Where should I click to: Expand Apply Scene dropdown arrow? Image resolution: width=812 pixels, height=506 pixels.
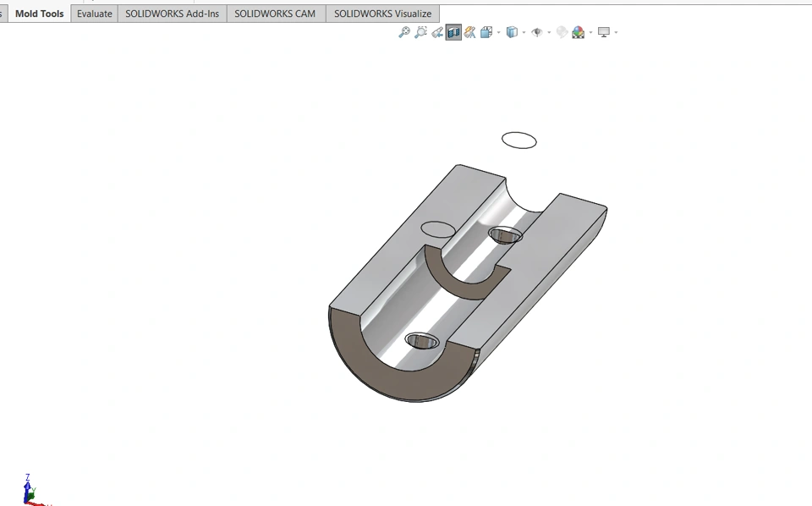591,33
